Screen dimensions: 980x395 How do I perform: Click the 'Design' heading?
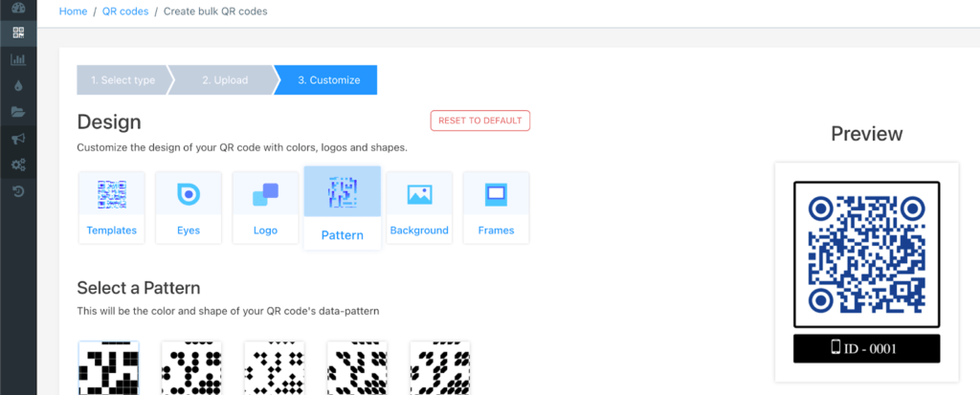[109, 121]
